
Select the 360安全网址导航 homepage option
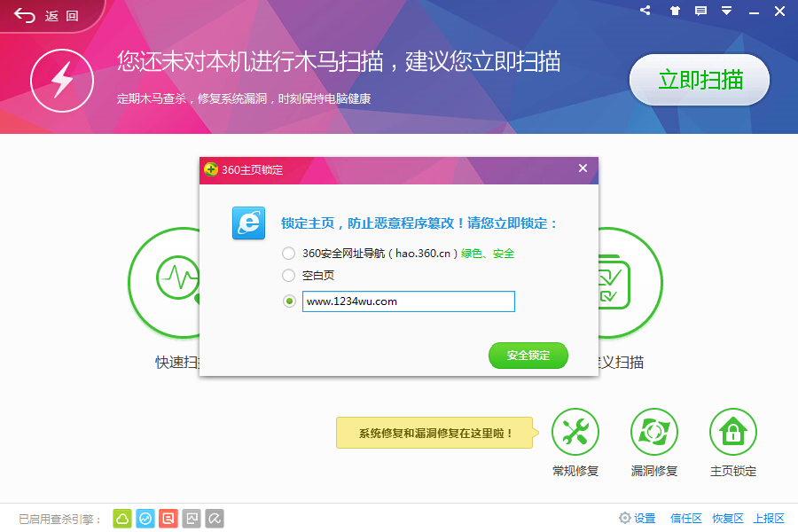click(x=288, y=253)
